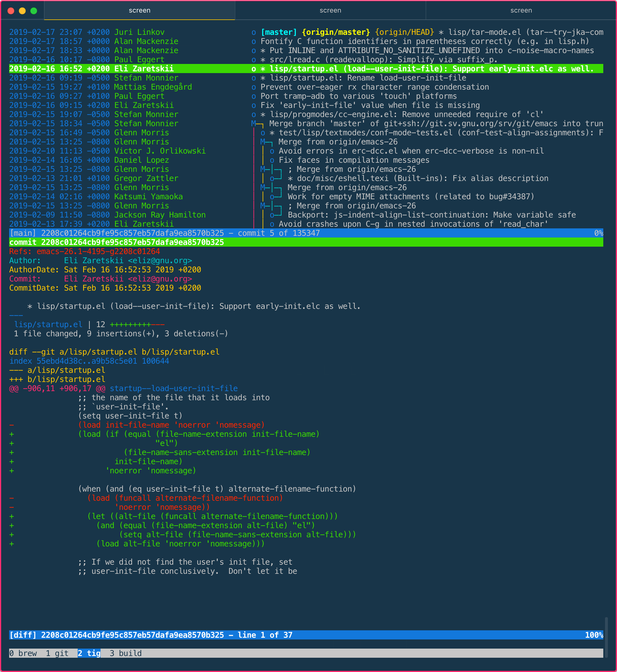The image size is (617, 672).
Task: Click the eliz@gnu.org author email
Action: click(160, 261)
